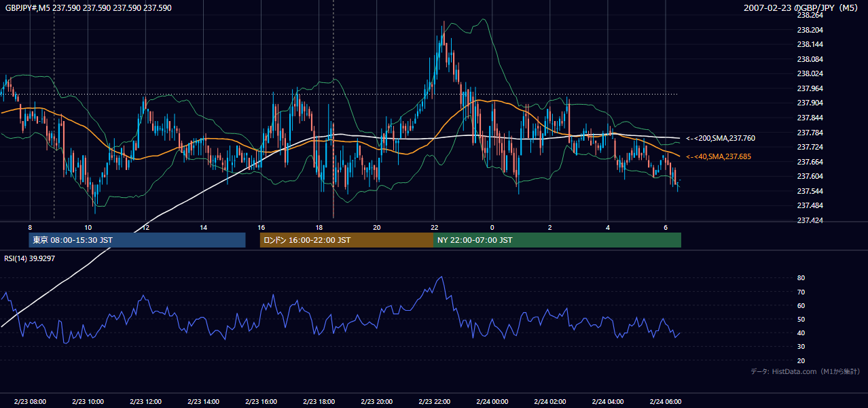868x408 pixels.
Task: Click the RSI 40 level label
Action: point(801,333)
